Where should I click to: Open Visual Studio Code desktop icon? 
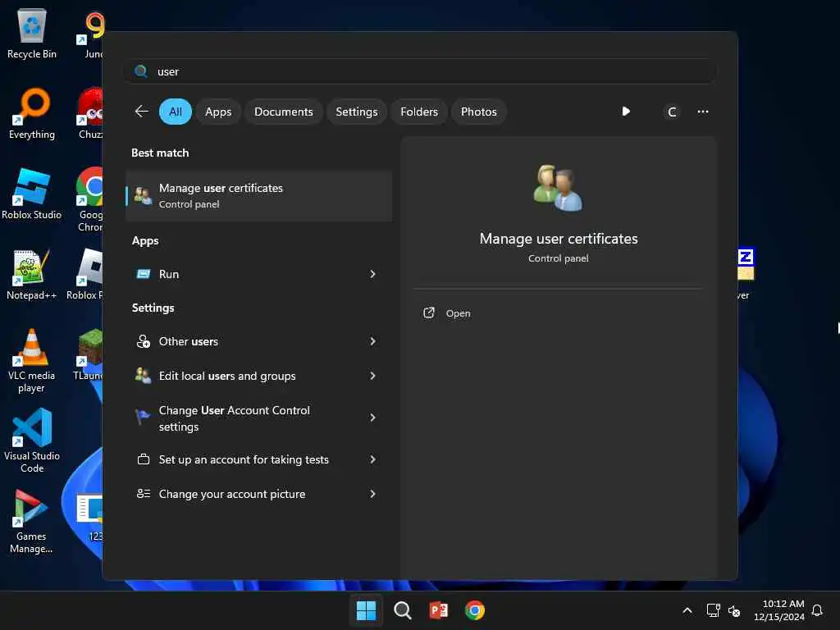[x=32, y=441]
